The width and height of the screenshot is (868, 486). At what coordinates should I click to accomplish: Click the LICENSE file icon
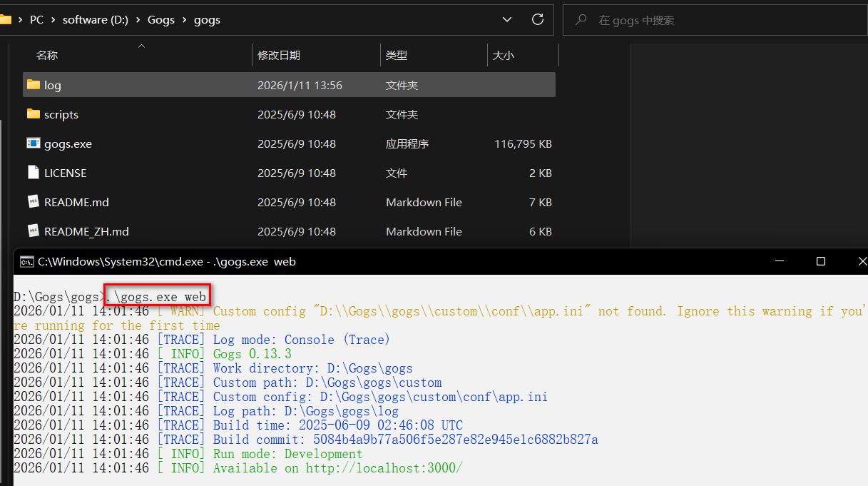(x=33, y=173)
